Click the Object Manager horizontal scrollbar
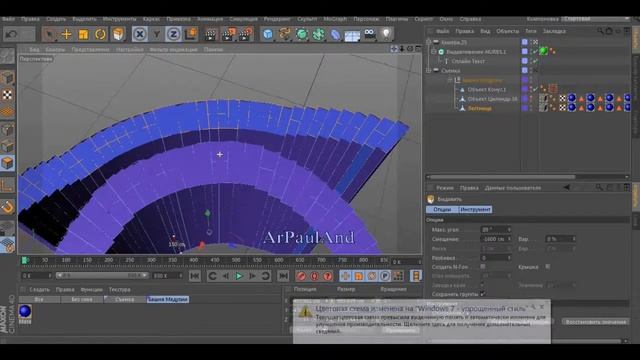The image size is (640, 360). coord(502,177)
